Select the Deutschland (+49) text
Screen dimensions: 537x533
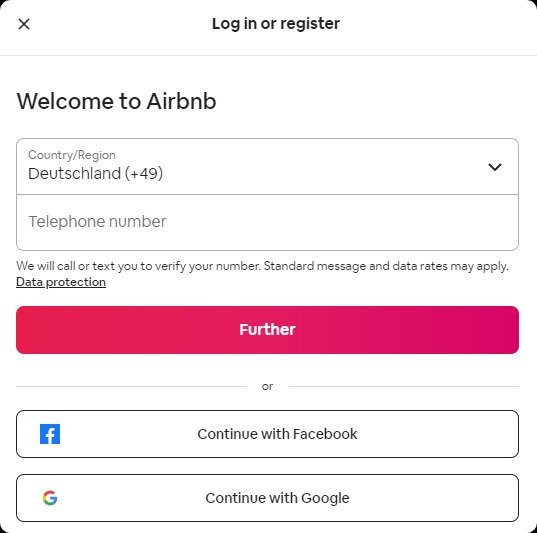pos(96,173)
